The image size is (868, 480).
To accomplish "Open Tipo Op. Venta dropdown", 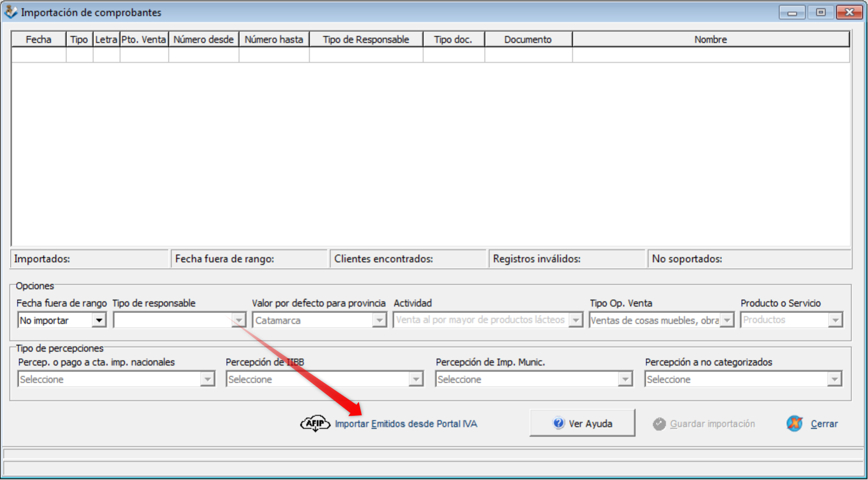I will (x=727, y=320).
